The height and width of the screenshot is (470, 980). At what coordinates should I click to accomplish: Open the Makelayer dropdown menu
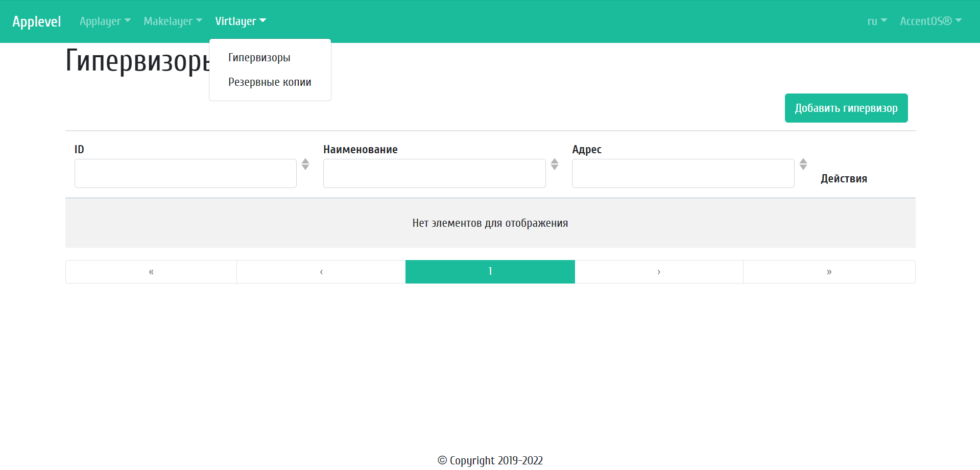click(173, 21)
